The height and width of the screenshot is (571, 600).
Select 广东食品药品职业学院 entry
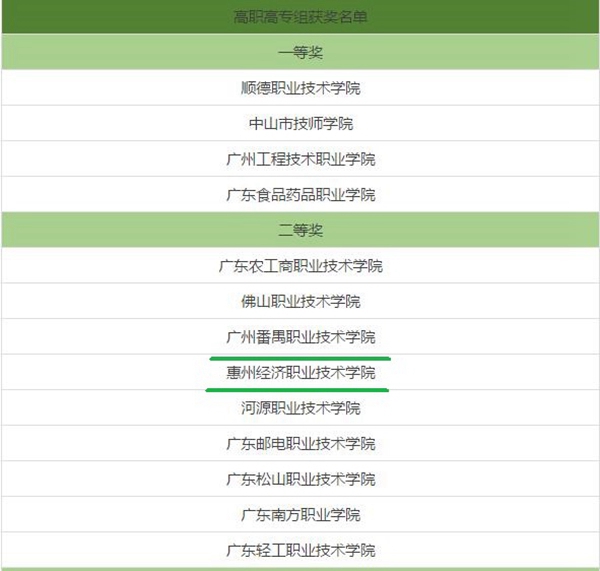click(x=300, y=194)
